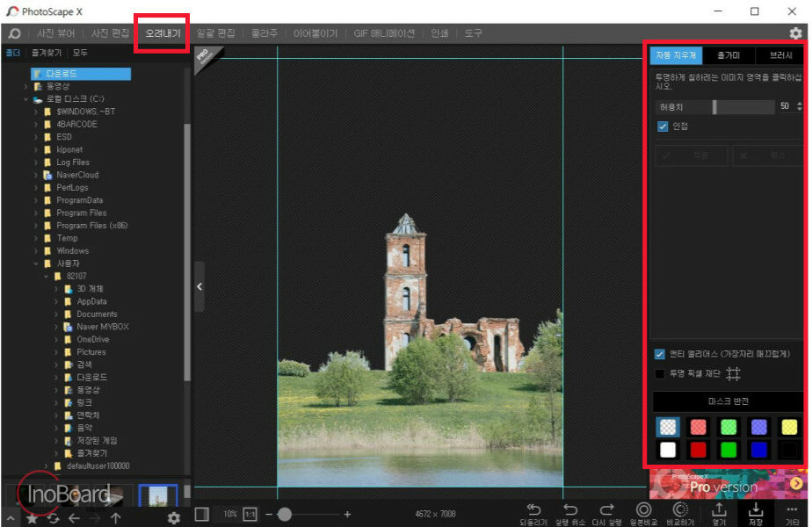This screenshot has width=812, height=527.
Task: Click the fit-to-window square icon
Action: pos(201,514)
